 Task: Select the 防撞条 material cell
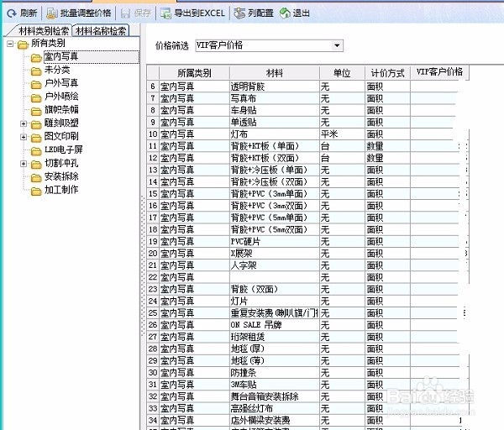coord(275,373)
